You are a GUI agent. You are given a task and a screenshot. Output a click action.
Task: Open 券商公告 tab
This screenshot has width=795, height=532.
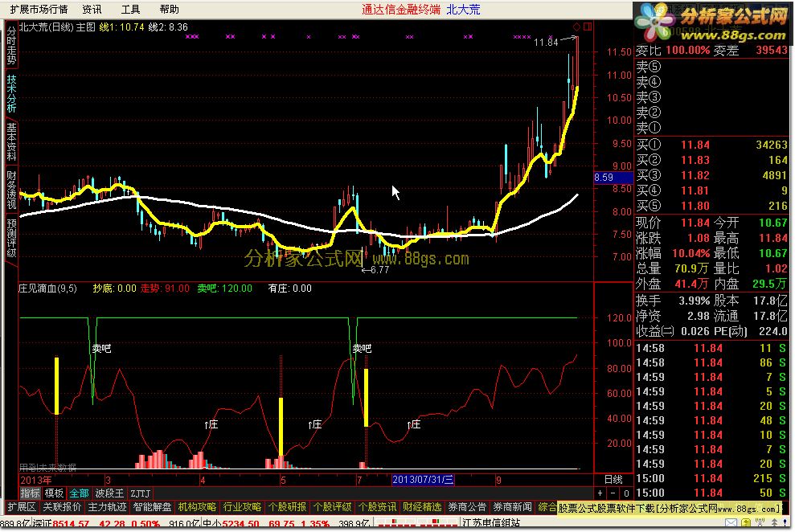467,506
